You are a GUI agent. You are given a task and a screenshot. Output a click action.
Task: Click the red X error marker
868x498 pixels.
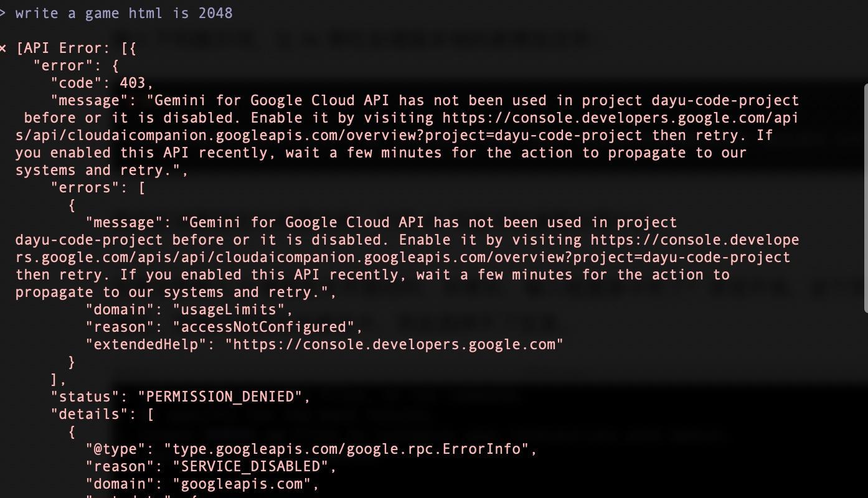coord(3,49)
